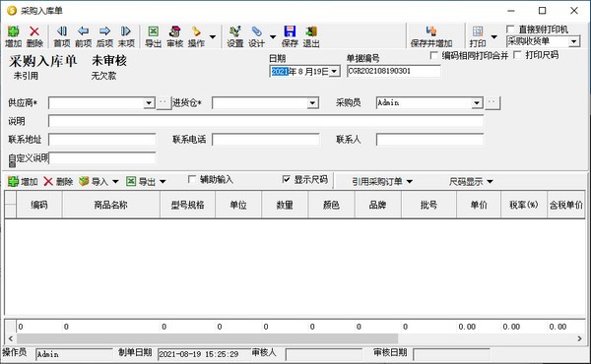The height and width of the screenshot is (364, 591).
Task: Go to first record with 首项 icon
Action: coord(62,36)
